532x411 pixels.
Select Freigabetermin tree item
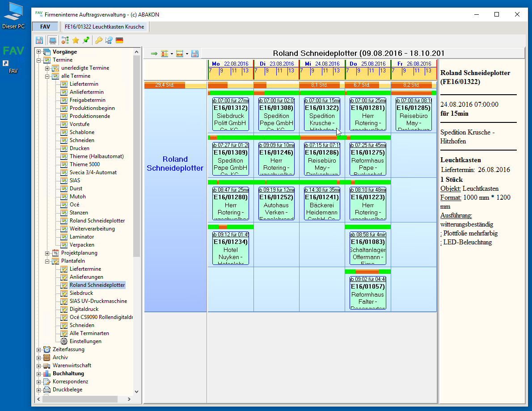click(88, 100)
